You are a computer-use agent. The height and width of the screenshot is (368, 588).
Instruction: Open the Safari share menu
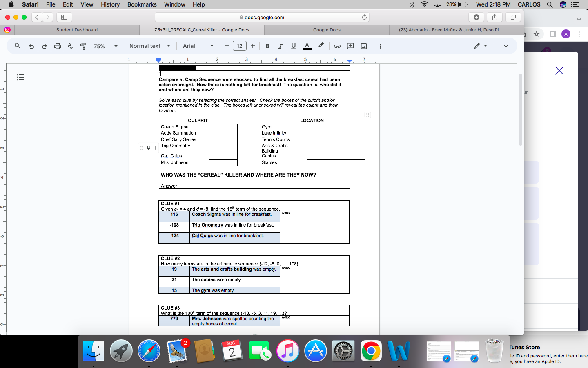coord(494,17)
